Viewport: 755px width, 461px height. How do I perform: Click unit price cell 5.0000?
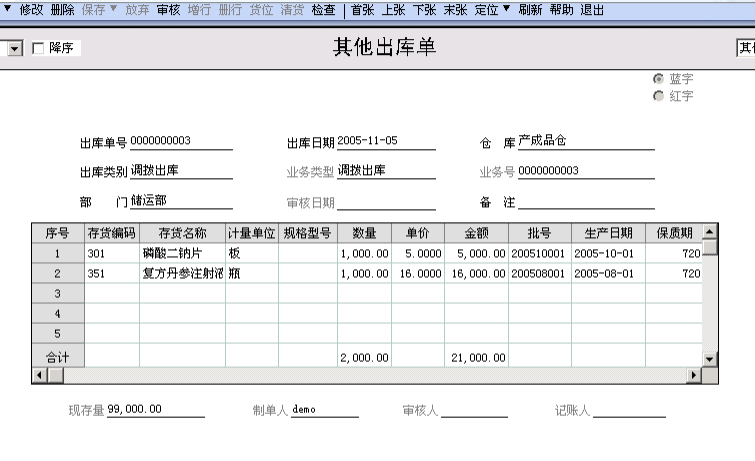pyautogui.click(x=418, y=253)
